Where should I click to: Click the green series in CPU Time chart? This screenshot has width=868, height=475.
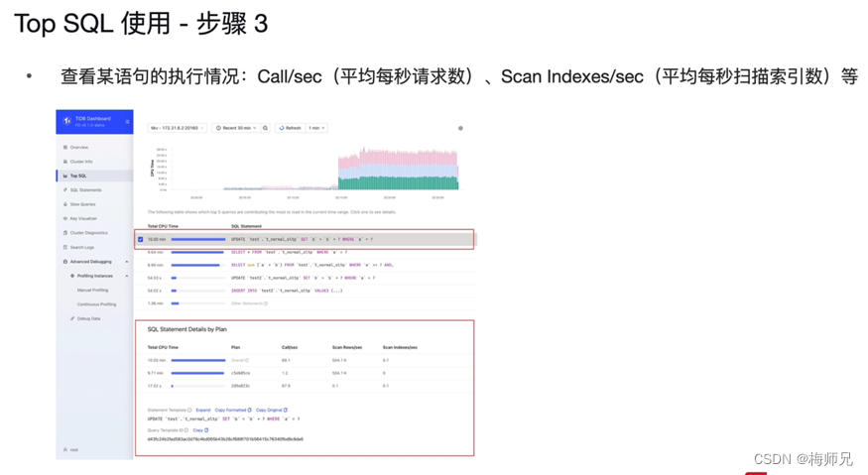click(x=399, y=183)
